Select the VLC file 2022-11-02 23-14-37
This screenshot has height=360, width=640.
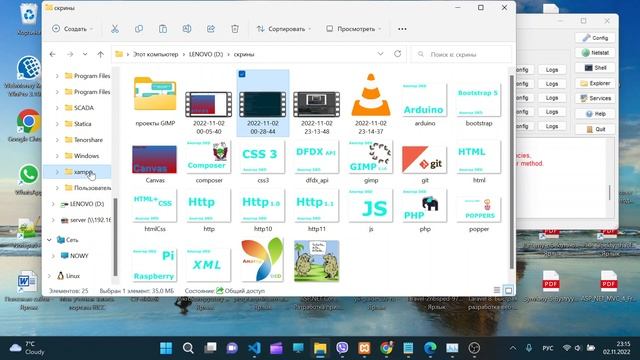pos(371,104)
